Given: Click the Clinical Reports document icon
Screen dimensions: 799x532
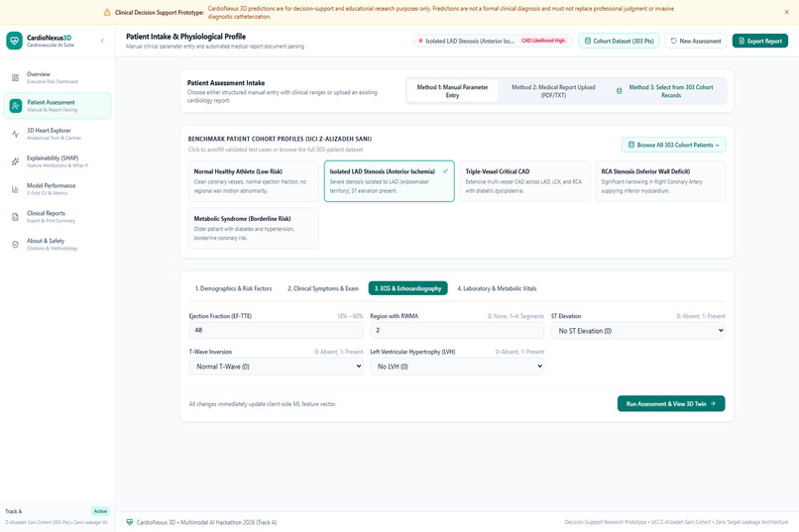Looking at the screenshot, I should pos(15,217).
